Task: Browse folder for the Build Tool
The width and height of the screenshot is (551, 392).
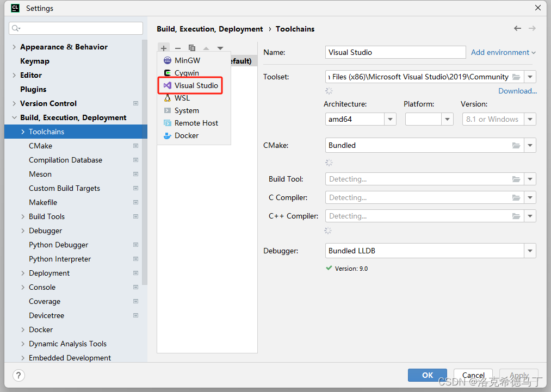Action: (516, 179)
